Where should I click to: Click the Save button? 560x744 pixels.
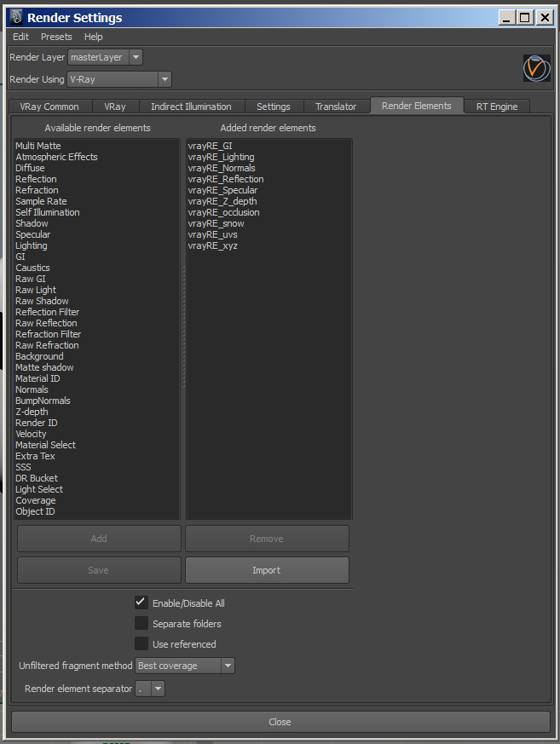[99, 570]
